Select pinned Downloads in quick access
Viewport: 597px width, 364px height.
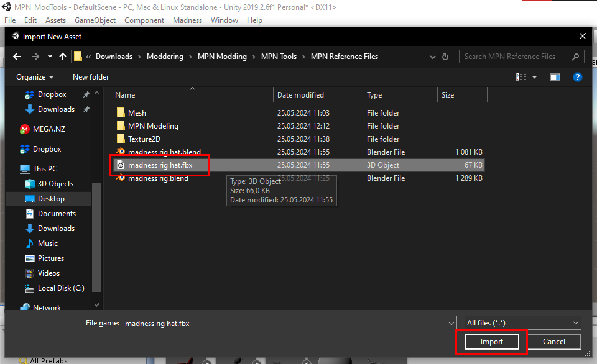point(56,109)
